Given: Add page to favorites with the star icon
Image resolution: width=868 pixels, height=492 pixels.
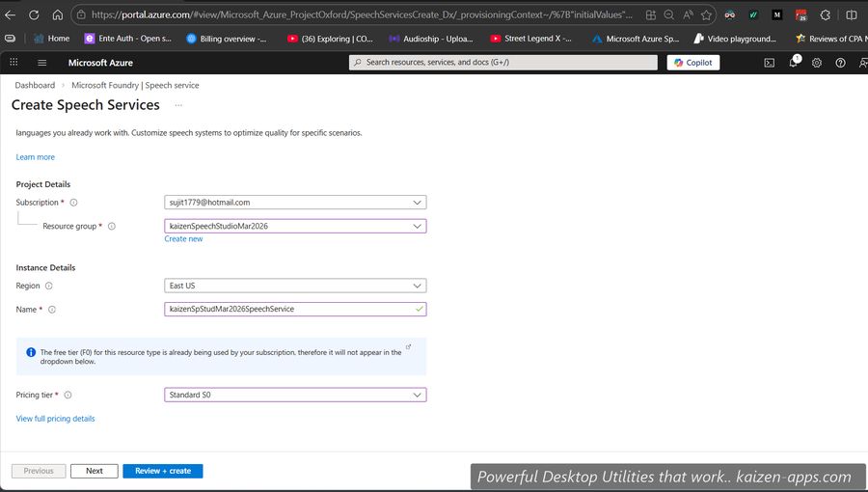Looking at the screenshot, I should pos(706,14).
